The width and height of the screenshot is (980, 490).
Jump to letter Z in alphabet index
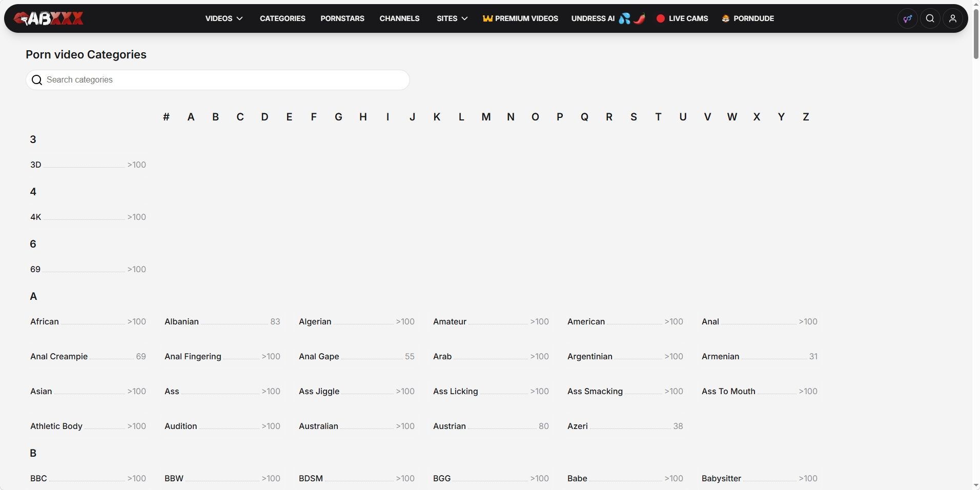pyautogui.click(x=806, y=117)
